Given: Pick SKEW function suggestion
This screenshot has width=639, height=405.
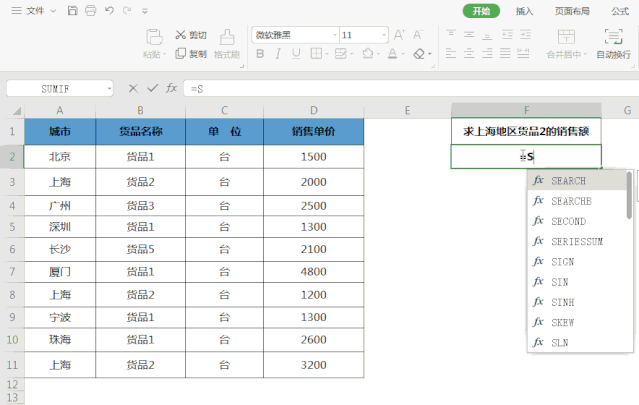Looking at the screenshot, I should click(577, 323).
